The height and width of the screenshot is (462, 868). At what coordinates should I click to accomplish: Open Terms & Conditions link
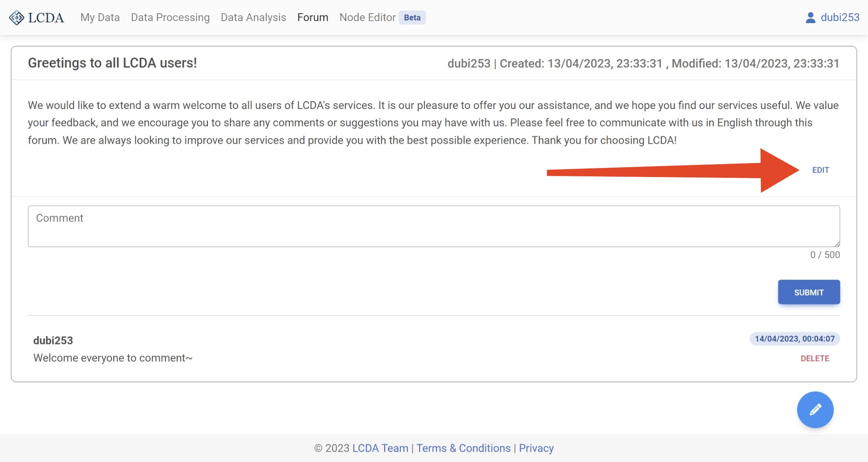[x=463, y=448]
